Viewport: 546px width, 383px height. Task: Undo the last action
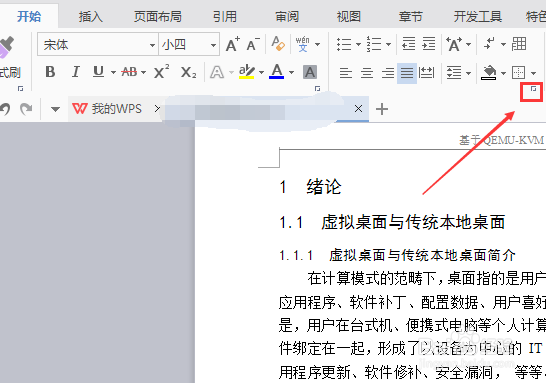pos(5,109)
